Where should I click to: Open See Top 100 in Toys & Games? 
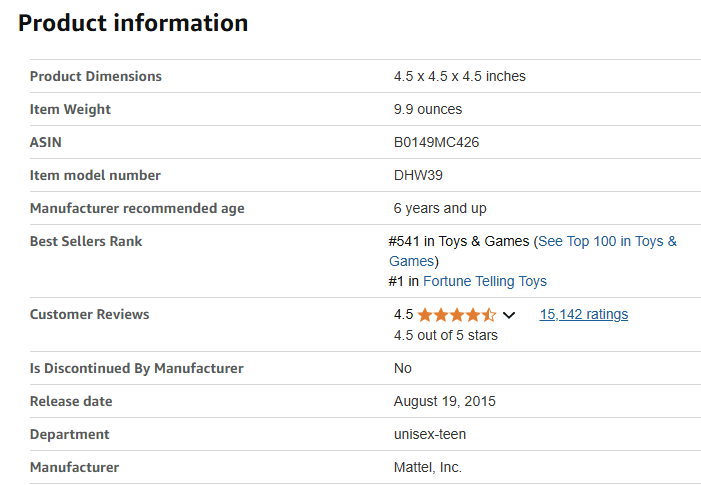(607, 241)
